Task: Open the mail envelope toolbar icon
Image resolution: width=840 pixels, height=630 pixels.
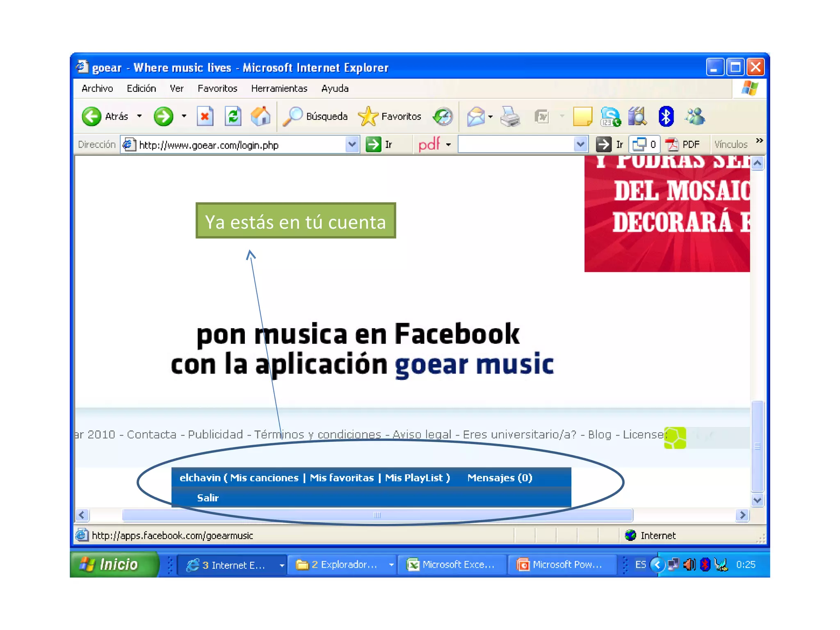Action: [x=476, y=116]
